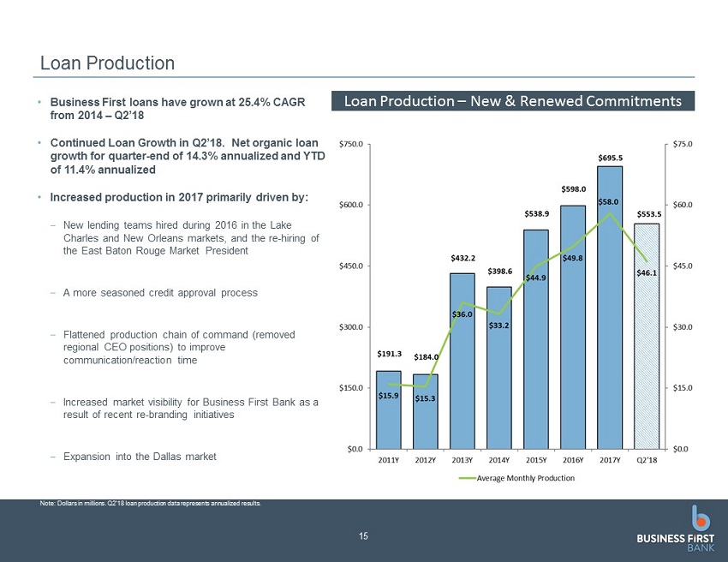Image resolution: width=728 pixels, height=562 pixels.
Task: Select the "Loan Production" slide title
Action: [x=107, y=63]
